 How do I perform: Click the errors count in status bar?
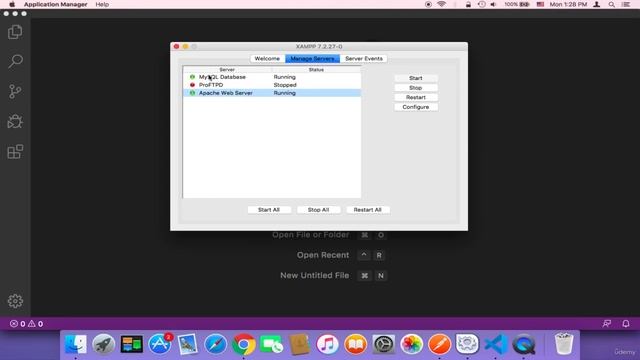coord(18,324)
